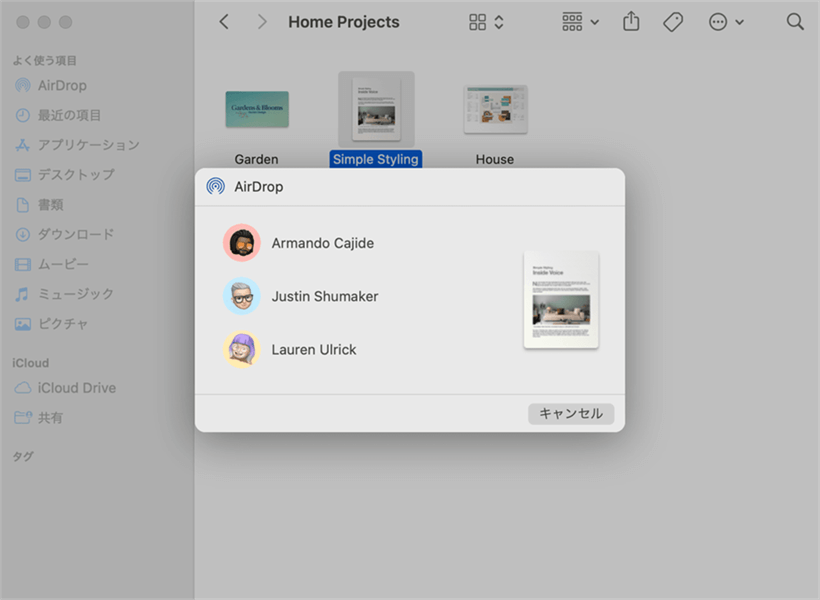The image size is (820, 600).
Task: Click the Tags icon in toolbar
Action: (673, 22)
